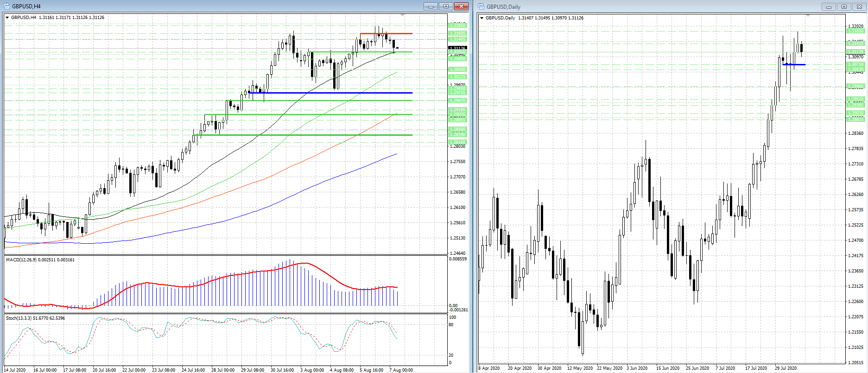Open the dropdown arrow beside GBPUSD,Daily chart label
868x373 pixels.
[x=482, y=18]
